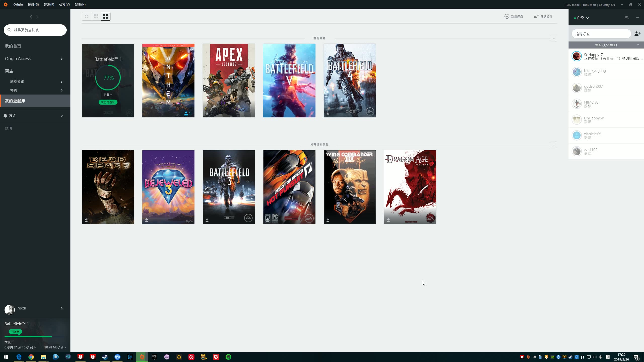Collapse the 好友 (1/7 線上) group header

coord(606,45)
